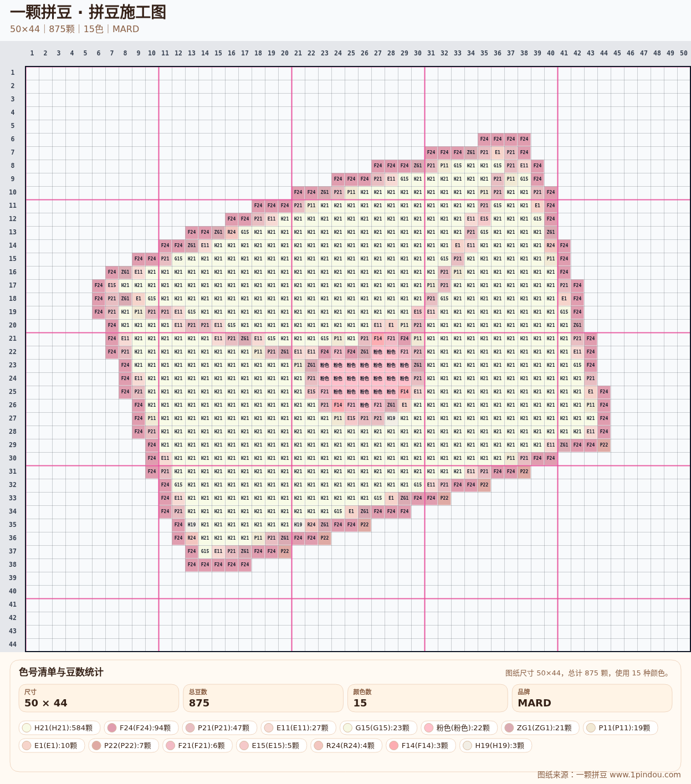Screen dimensions: 691x784
Task: Click the 一颗拼豆 · 拼豆施工图 title
Action: click(x=88, y=12)
